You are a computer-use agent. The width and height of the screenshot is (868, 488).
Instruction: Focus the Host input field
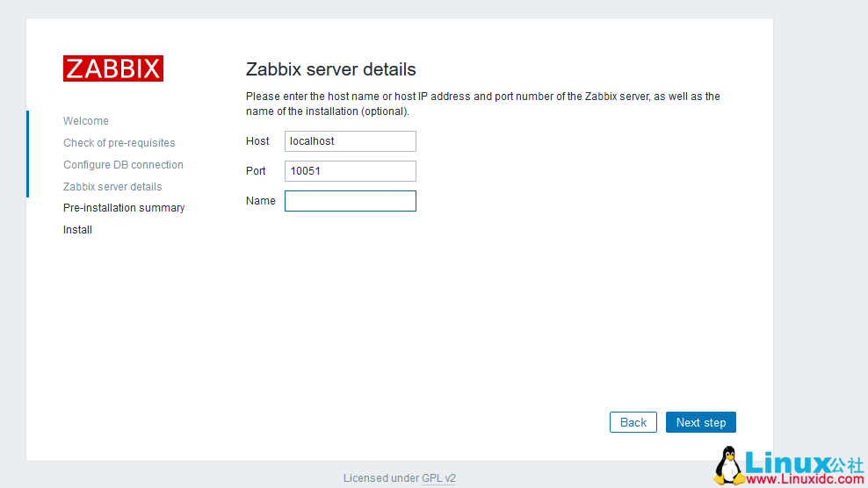(351, 141)
